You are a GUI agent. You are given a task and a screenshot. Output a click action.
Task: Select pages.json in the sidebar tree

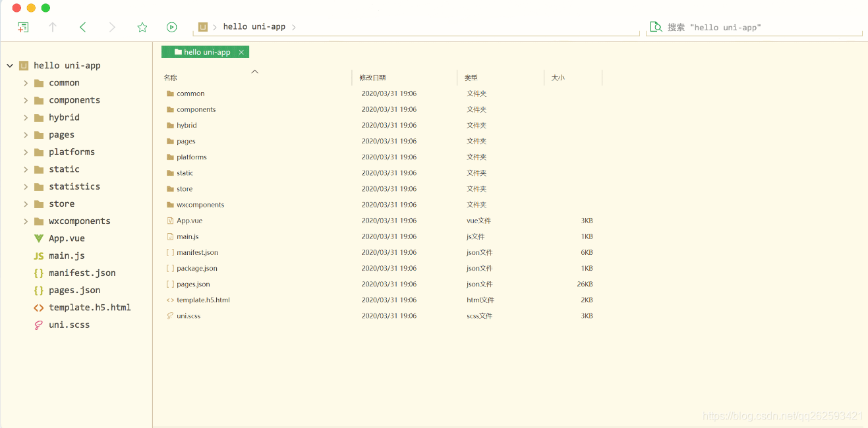(x=74, y=290)
